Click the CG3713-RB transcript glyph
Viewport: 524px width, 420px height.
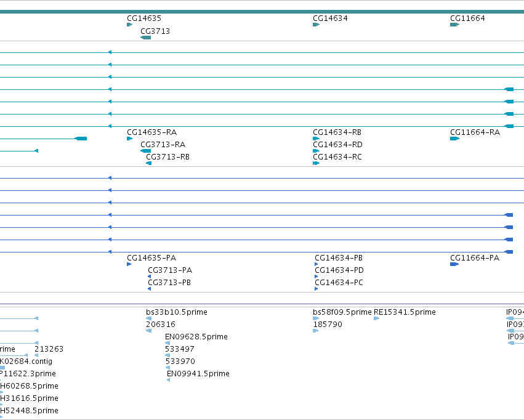point(149,163)
